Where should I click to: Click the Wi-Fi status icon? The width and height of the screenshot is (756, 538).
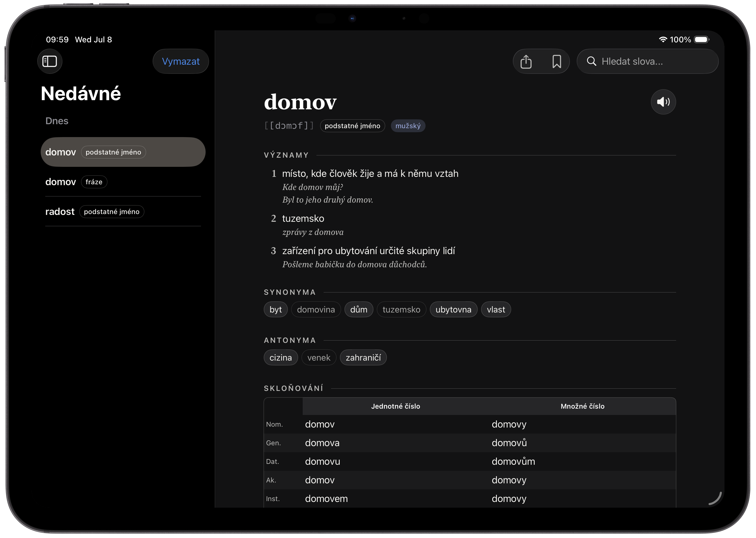pos(663,39)
